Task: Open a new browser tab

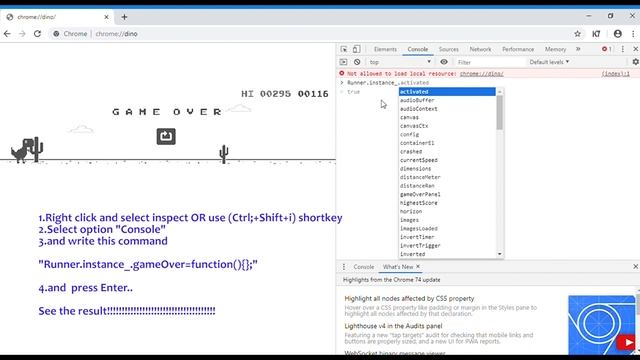Action: 124,17
